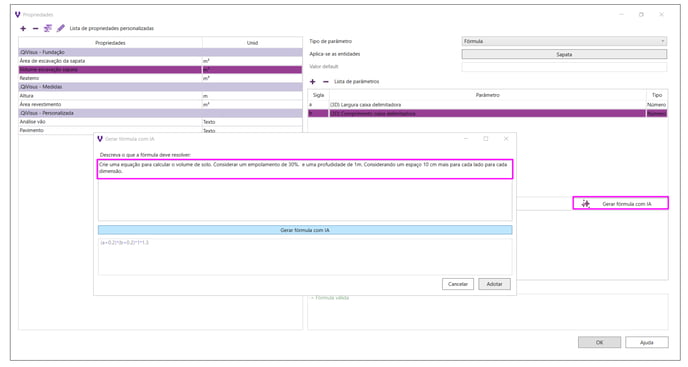The width and height of the screenshot is (688, 367).
Task: Close the Propriedades window
Action: (661, 14)
